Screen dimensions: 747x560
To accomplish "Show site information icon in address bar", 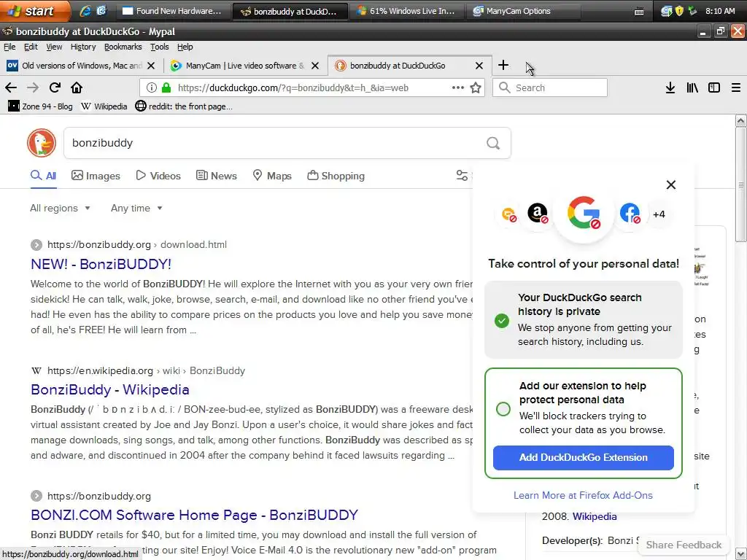I will point(152,87).
